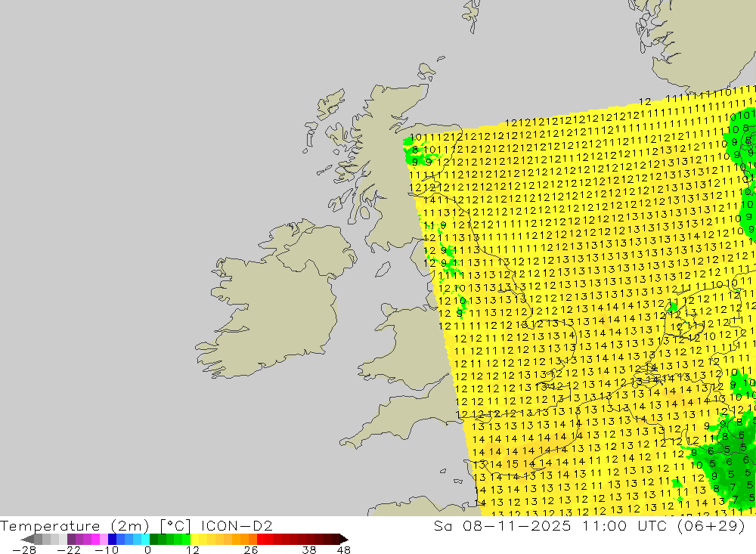Click the 26 label on the color scale
The height and width of the screenshot is (554, 756).
[x=251, y=549]
